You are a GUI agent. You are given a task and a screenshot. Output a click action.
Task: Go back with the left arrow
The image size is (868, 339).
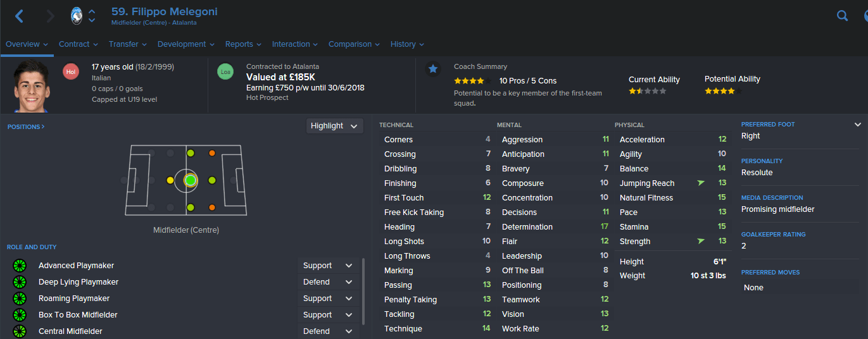[19, 16]
